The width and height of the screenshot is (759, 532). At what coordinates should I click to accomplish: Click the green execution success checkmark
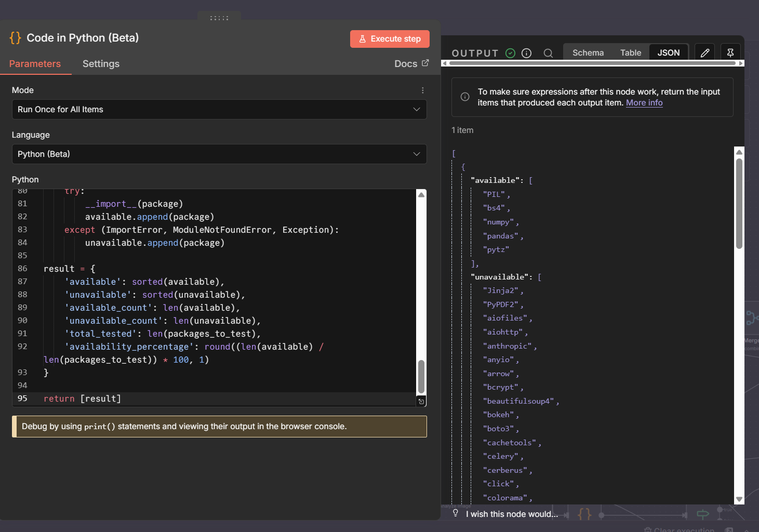pyautogui.click(x=510, y=53)
